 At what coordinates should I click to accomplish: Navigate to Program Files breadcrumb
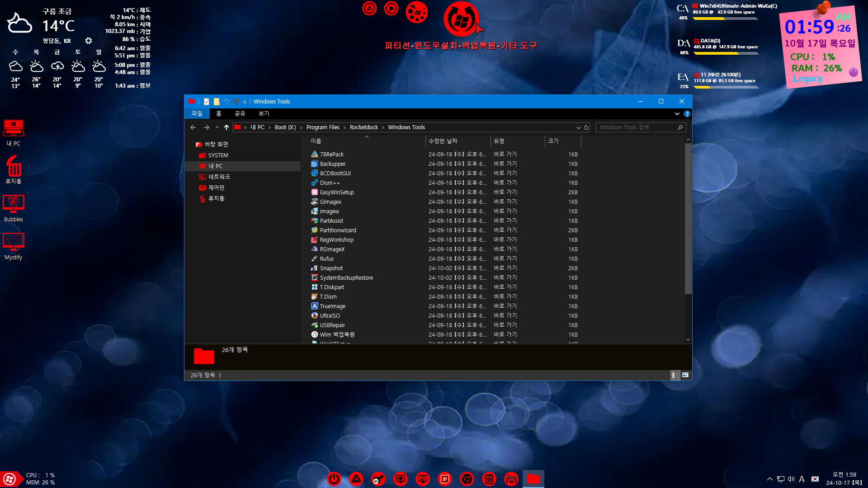[323, 127]
